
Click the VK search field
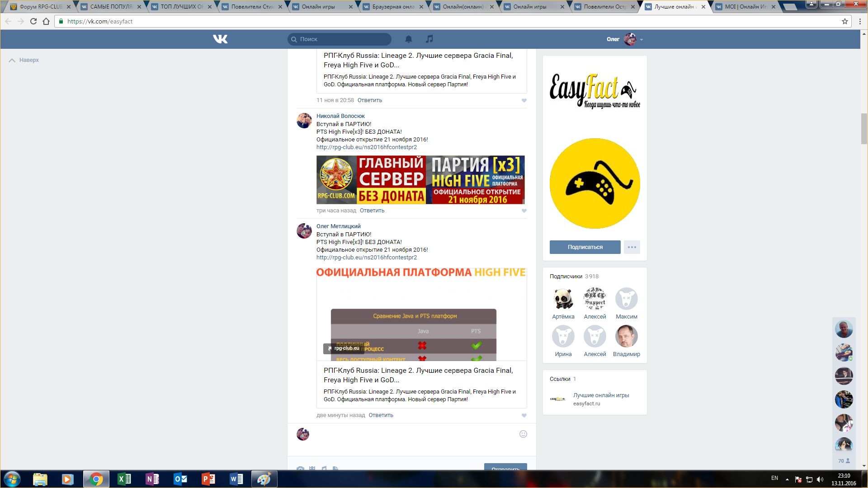(340, 39)
